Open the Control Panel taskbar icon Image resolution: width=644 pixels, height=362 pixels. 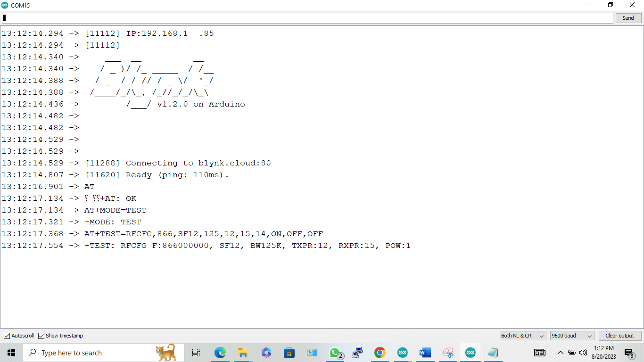pyautogui.click(x=312, y=353)
